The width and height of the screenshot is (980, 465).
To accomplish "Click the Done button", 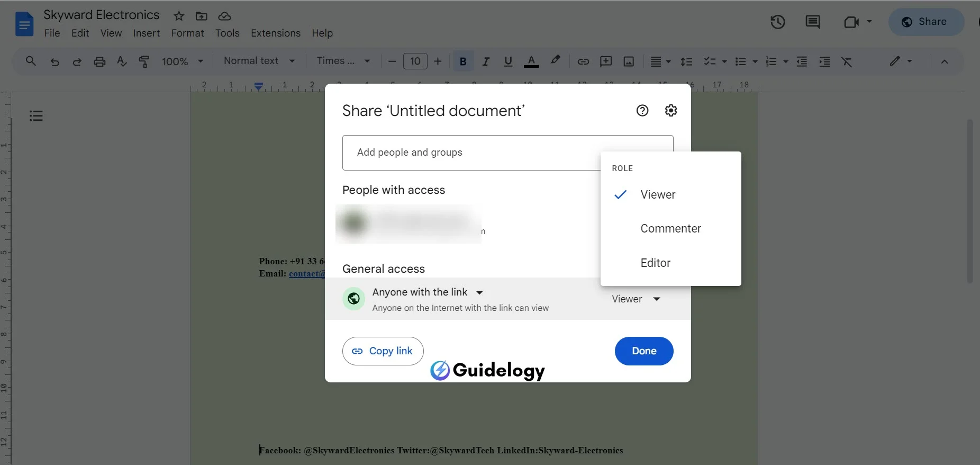I will (644, 351).
